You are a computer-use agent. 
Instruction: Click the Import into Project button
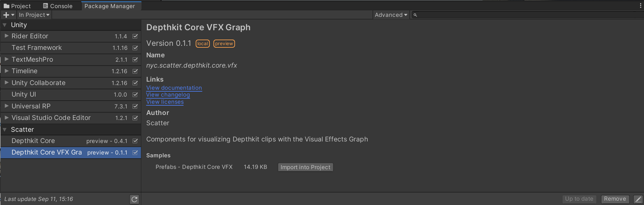point(305,167)
